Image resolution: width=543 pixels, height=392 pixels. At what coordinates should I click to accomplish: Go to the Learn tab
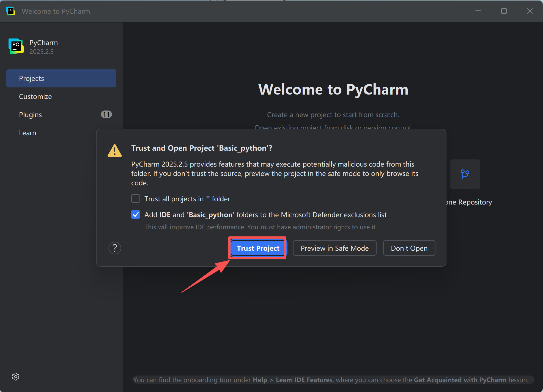28,133
